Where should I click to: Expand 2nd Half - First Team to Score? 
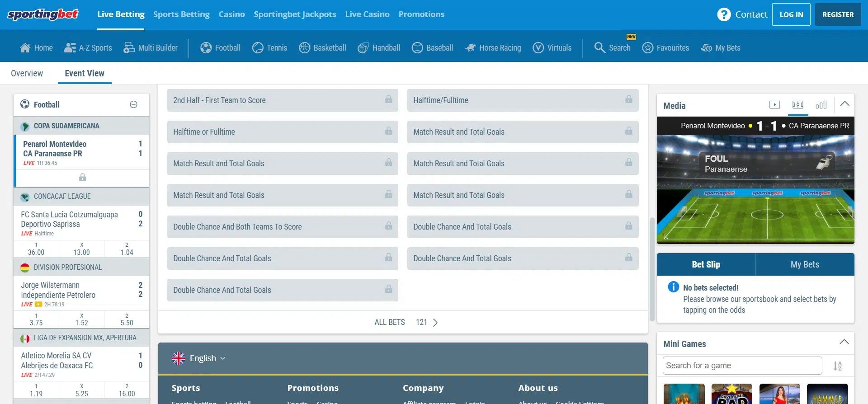283,100
